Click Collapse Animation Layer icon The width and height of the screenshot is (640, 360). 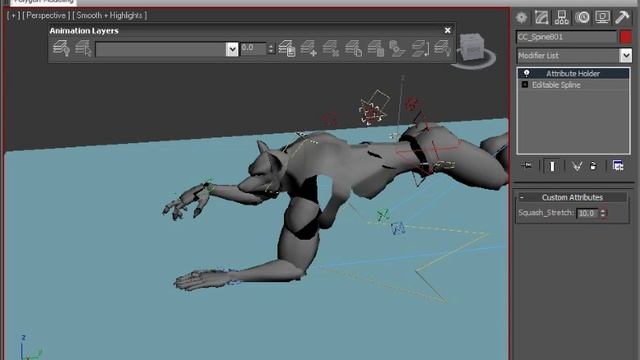click(x=420, y=49)
